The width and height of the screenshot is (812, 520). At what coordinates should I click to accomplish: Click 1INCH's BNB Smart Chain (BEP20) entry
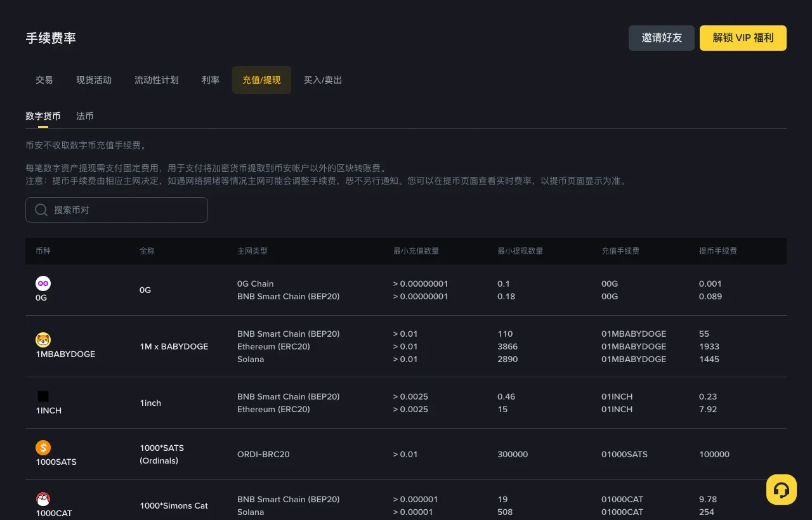point(289,396)
